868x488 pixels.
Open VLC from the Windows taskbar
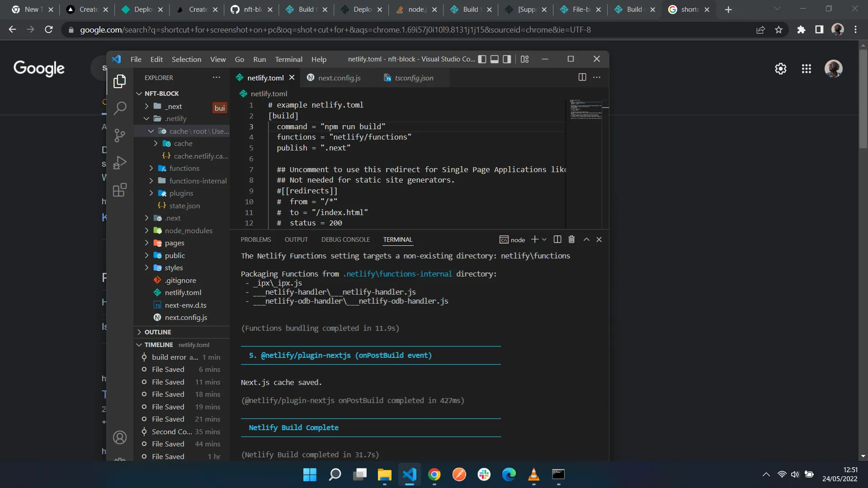[x=533, y=474]
